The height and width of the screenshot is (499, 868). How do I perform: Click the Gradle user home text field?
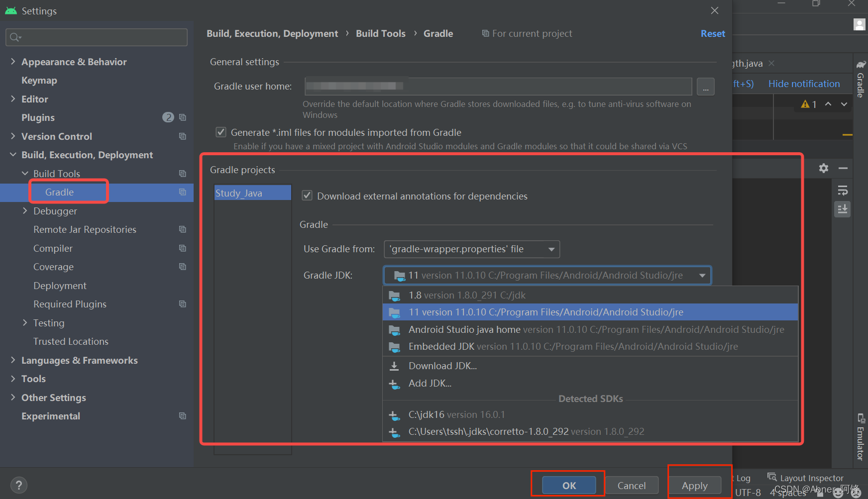point(498,86)
